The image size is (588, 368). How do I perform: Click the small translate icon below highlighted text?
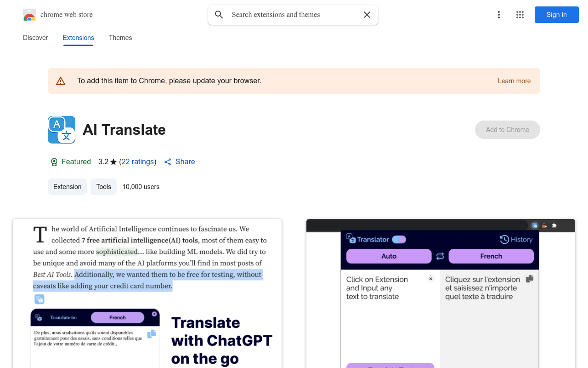click(x=40, y=299)
